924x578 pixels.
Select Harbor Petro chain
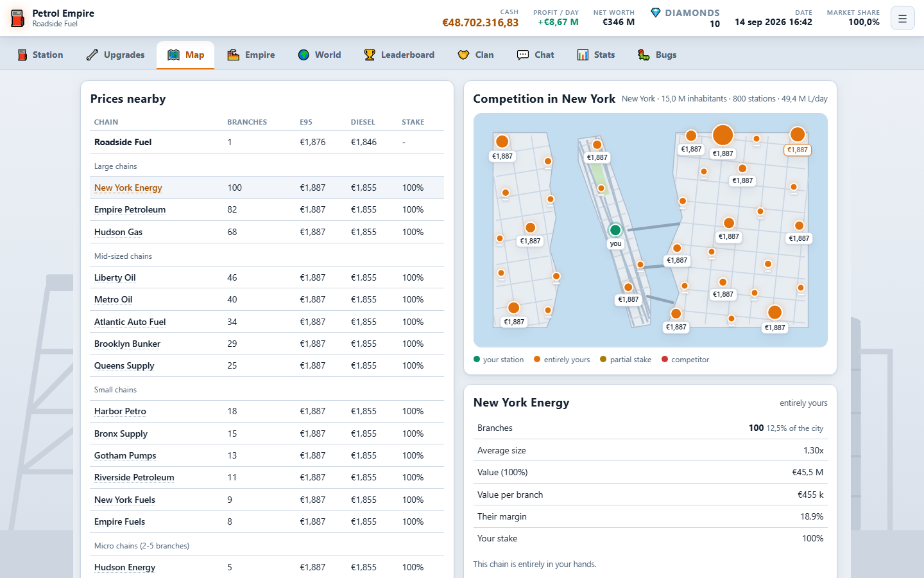click(x=120, y=411)
